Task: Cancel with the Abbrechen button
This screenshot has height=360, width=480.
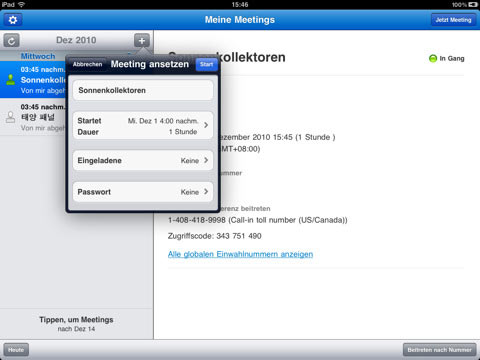Action: click(x=87, y=64)
